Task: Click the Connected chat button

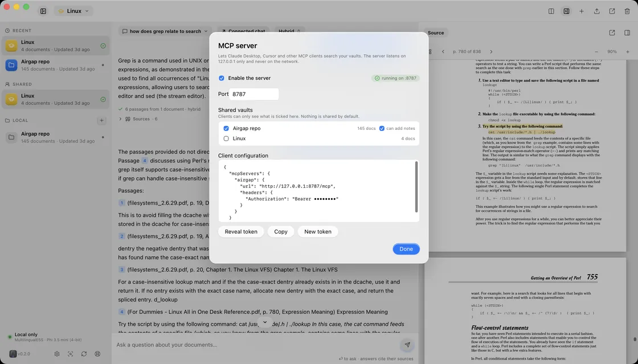Action: coord(243,31)
